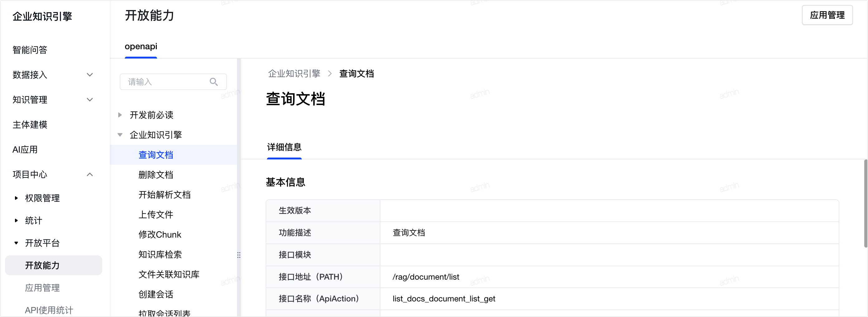Select 修改Chunk in the API tree
Image resolution: width=868 pixels, height=317 pixels.
pyautogui.click(x=160, y=234)
